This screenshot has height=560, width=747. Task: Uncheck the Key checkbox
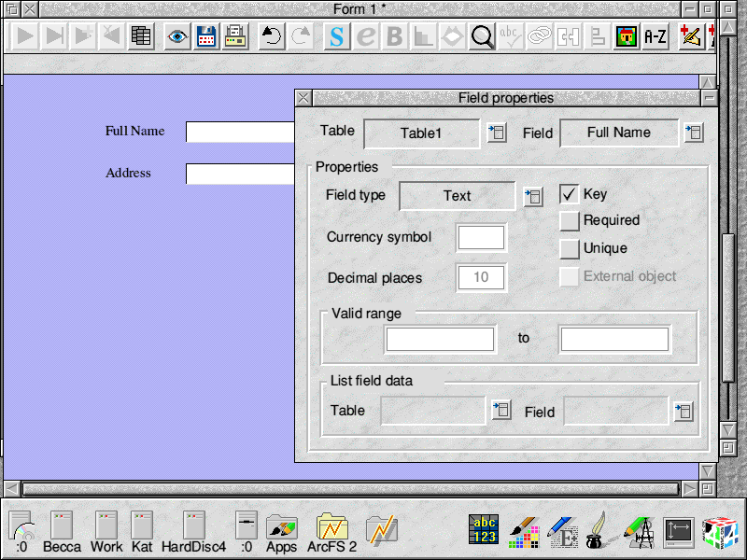[570, 194]
